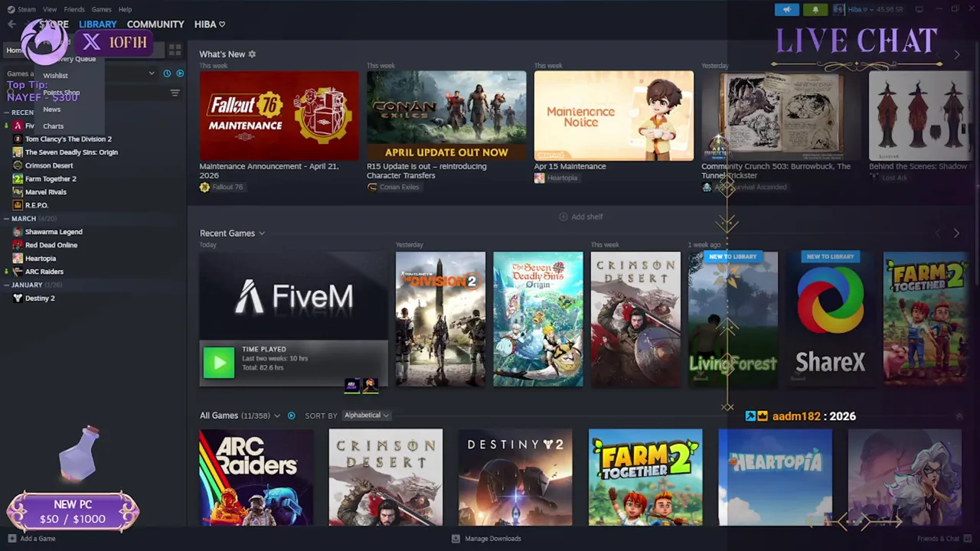Switch library to grid collections view icon

pyautogui.click(x=175, y=50)
